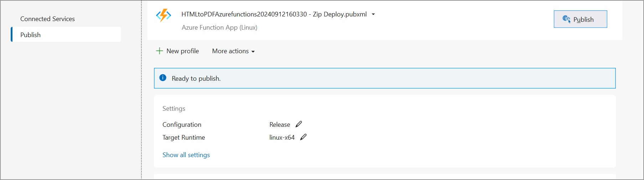The image size is (644, 180).
Task: Click the Settings section heading
Action: (x=174, y=109)
